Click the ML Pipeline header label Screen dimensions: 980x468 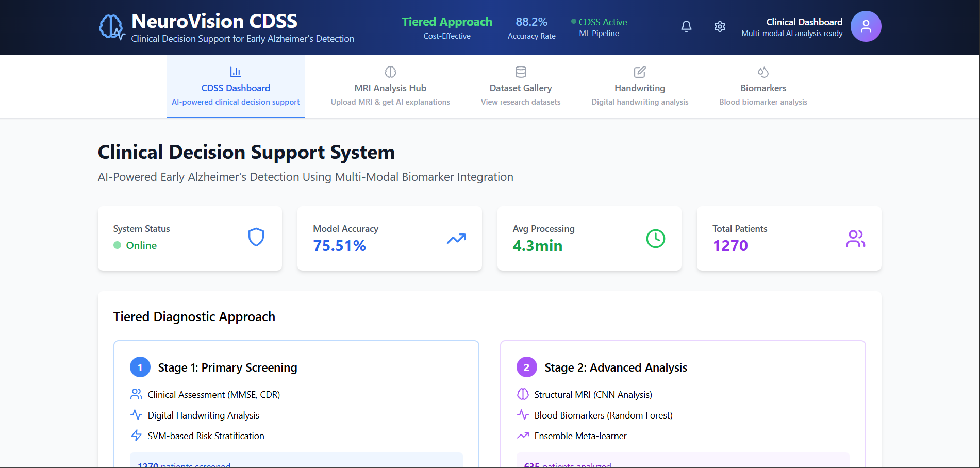click(x=599, y=34)
